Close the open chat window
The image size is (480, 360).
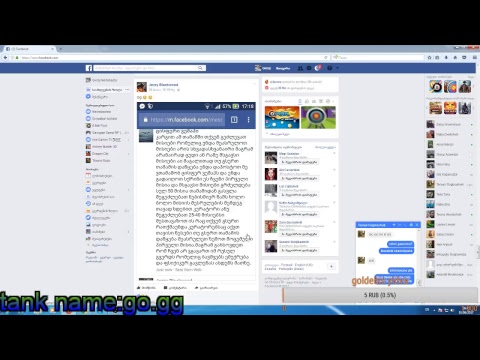tap(417, 225)
